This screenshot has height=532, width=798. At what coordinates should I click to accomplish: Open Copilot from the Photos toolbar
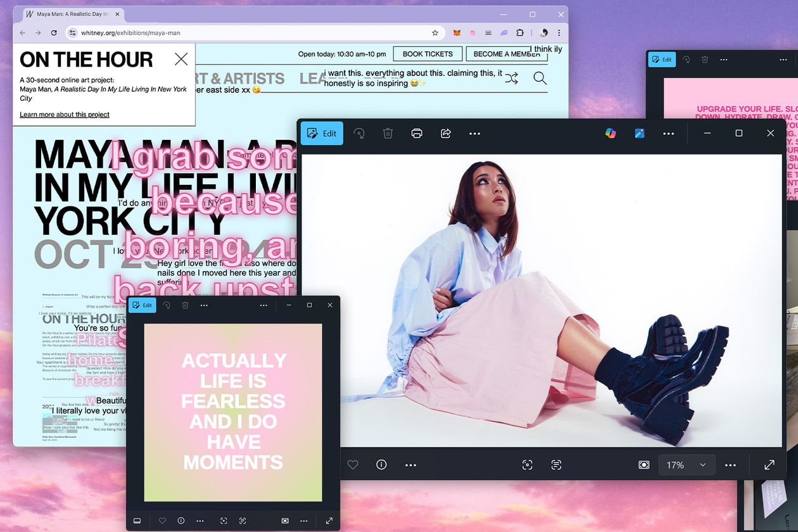611,134
